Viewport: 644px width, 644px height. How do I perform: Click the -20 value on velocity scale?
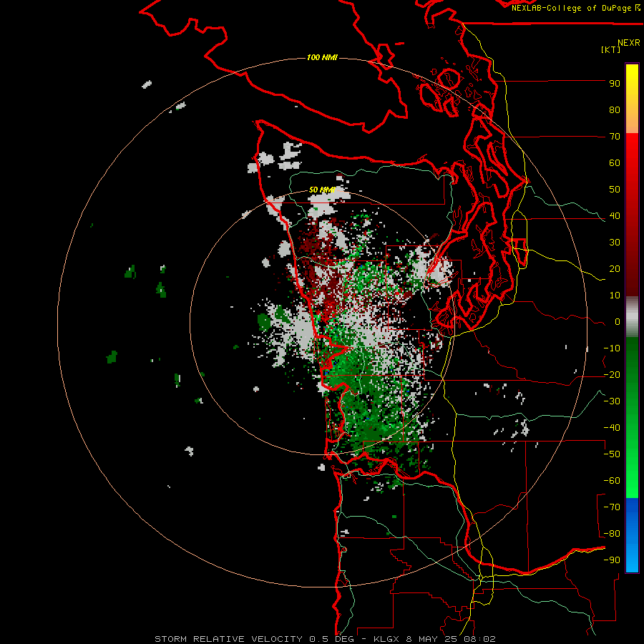tap(612, 375)
